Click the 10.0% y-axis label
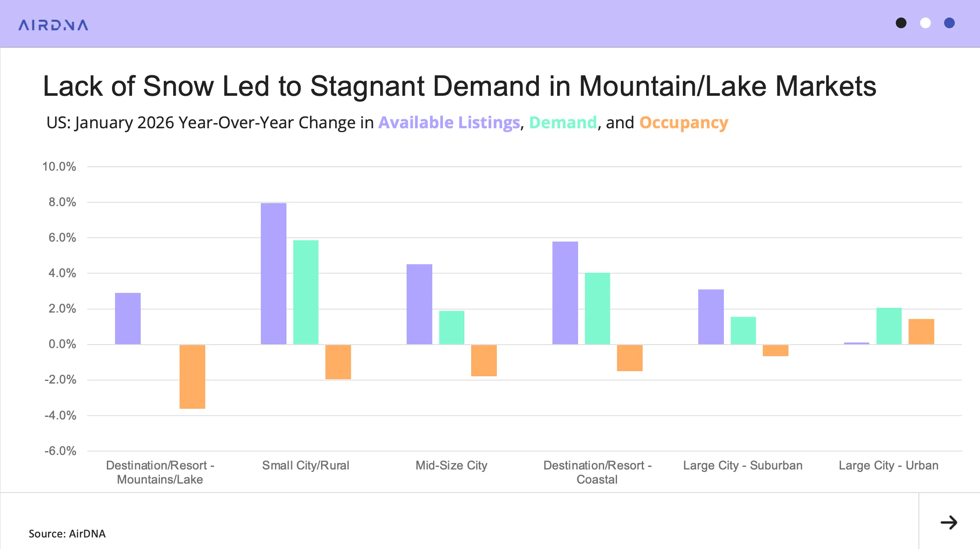Image resolution: width=980 pixels, height=549 pixels. point(59,166)
